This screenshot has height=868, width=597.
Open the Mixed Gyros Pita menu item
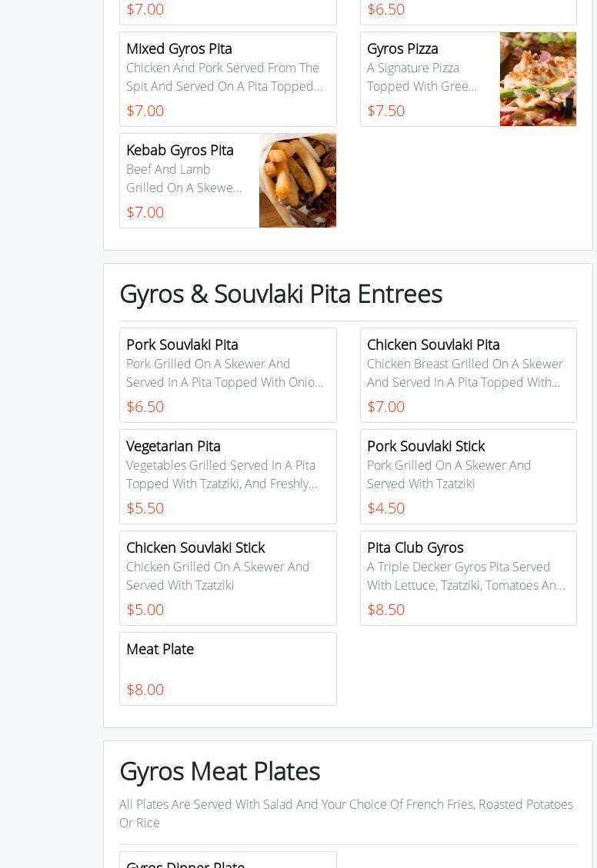click(x=228, y=78)
